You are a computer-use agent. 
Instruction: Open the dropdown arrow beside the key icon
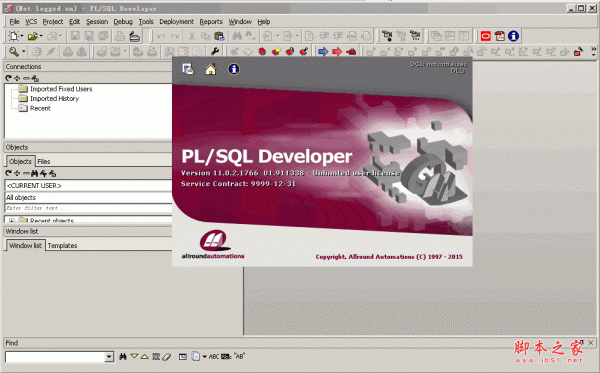[23, 51]
